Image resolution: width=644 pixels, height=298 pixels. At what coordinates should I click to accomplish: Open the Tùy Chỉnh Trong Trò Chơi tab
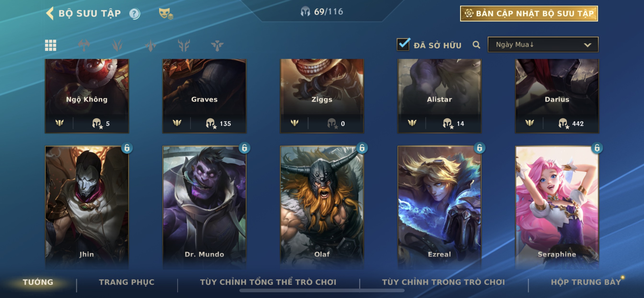coord(443,282)
